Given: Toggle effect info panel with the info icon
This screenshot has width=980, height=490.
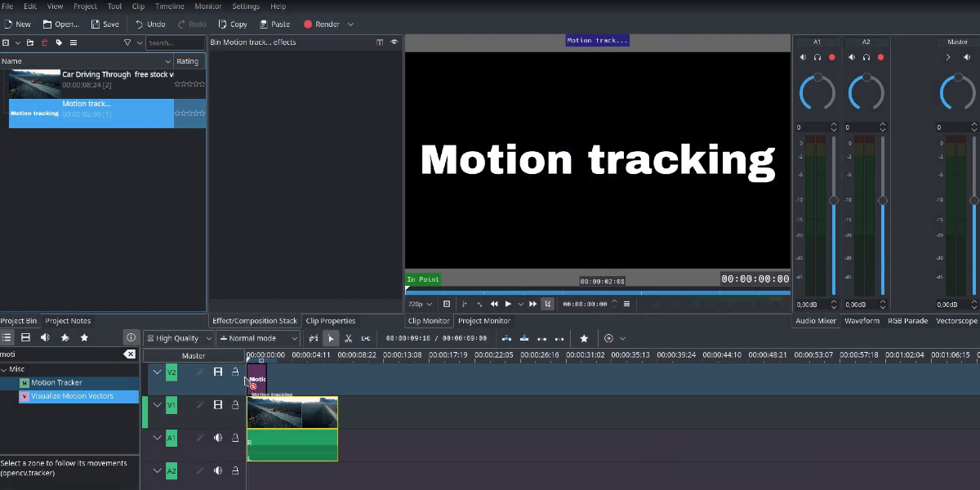Looking at the screenshot, I should click(x=130, y=337).
